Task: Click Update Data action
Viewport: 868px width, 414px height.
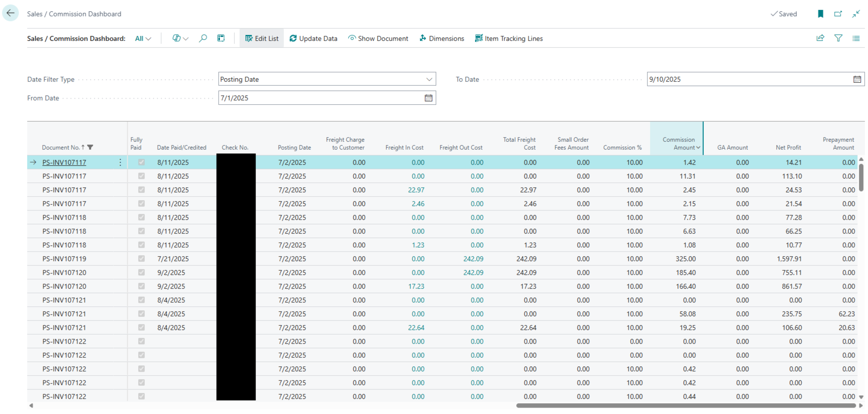Action: click(x=313, y=39)
